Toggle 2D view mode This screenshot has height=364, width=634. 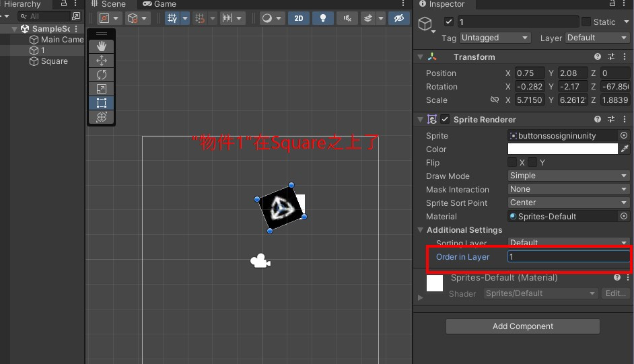(298, 18)
